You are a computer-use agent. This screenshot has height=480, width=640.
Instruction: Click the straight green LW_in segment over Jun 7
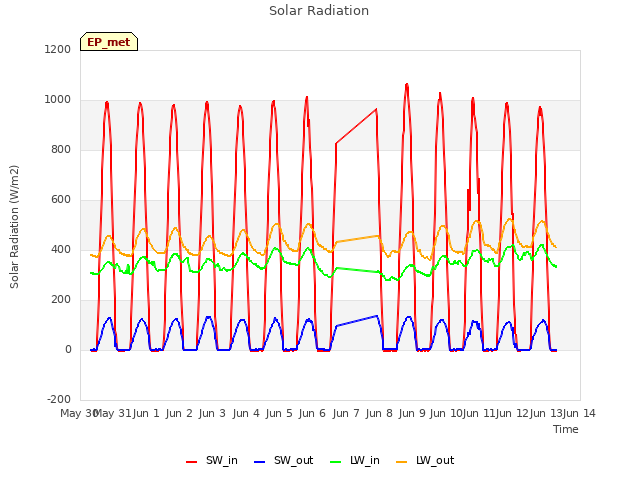(x=358, y=270)
